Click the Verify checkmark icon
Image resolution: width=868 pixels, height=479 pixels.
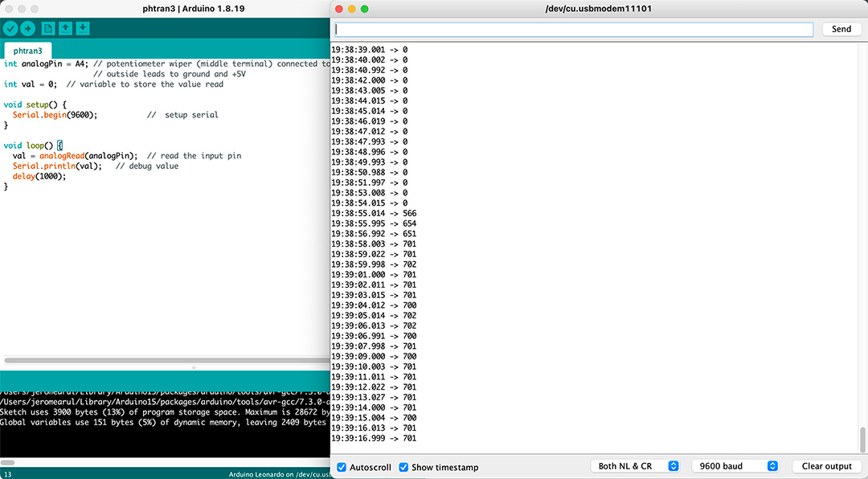click(10, 28)
